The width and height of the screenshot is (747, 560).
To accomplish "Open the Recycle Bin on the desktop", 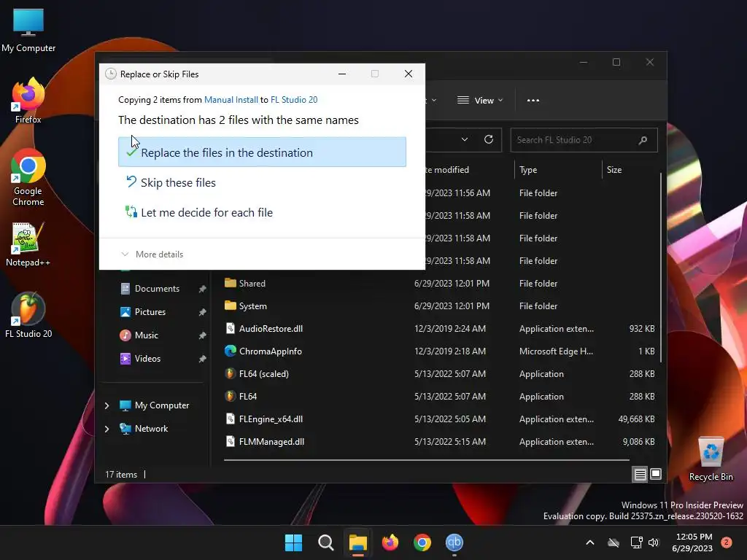I will pyautogui.click(x=711, y=459).
